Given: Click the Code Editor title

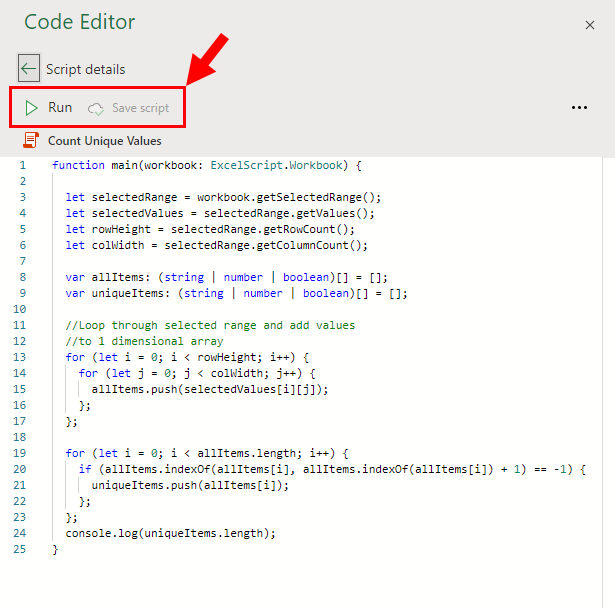Looking at the screenshot, I should click(80, 22).
